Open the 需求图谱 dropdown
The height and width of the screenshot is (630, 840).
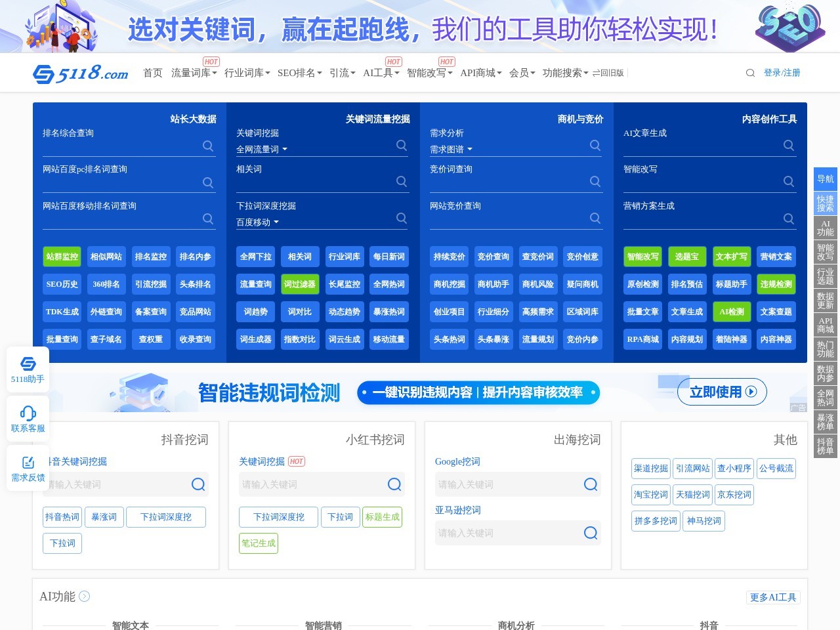[451, 150]
